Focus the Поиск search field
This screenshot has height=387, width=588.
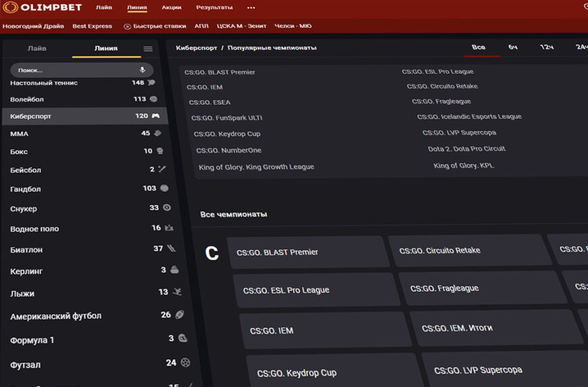pyautogui.click(x=82, y=70)
